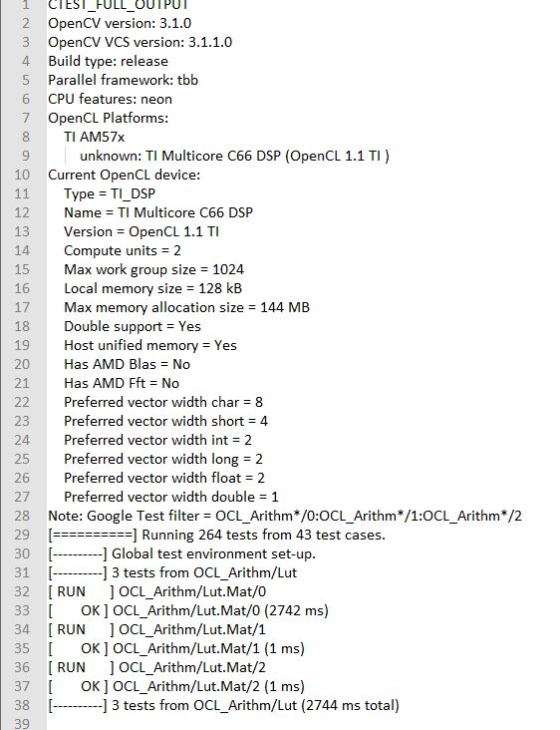The image size is (560, 730).
Task: Click "Max memory allocation size = 144 MB"
Action: click(186, 307)
